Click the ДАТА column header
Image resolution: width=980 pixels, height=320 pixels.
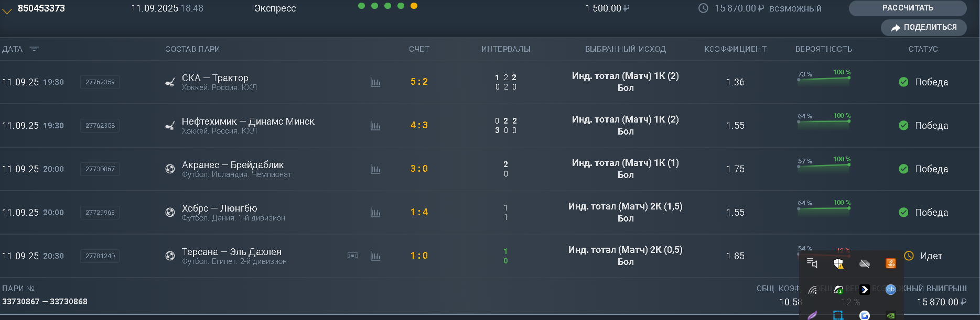13,49
